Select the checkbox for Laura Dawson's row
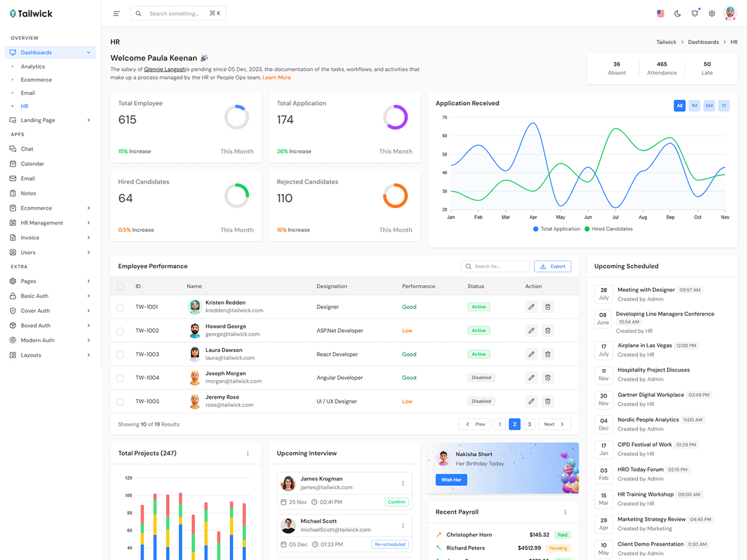Screen dimensions: 747x560 (x=120, y=355)
